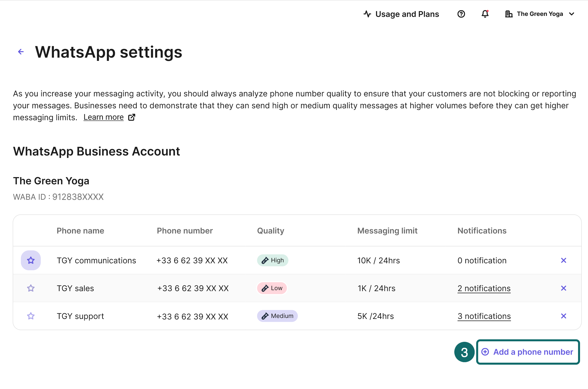Click the phone number in TGY sales row
Screen dimensions: 588x389
point(193,288)
